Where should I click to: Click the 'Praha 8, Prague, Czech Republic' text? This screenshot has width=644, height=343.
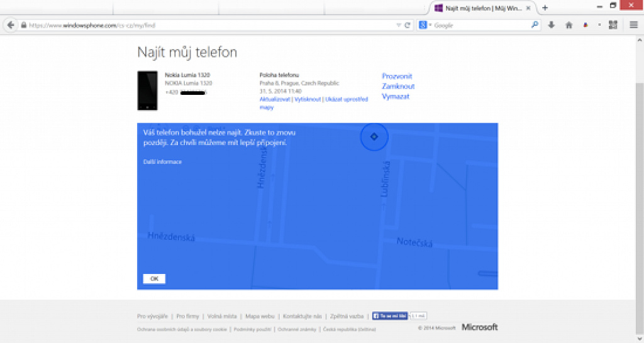[x=299, y=84]
